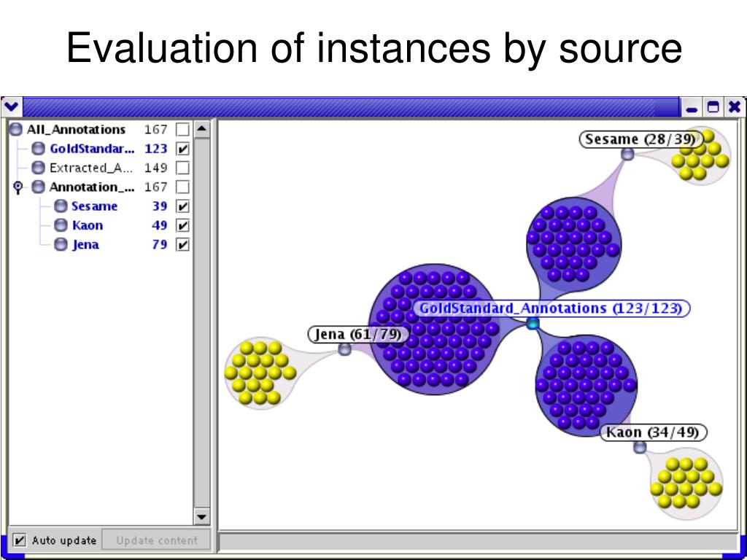Select the Annotation_... tree row text
747x560 pixels.
pos(92,187)
